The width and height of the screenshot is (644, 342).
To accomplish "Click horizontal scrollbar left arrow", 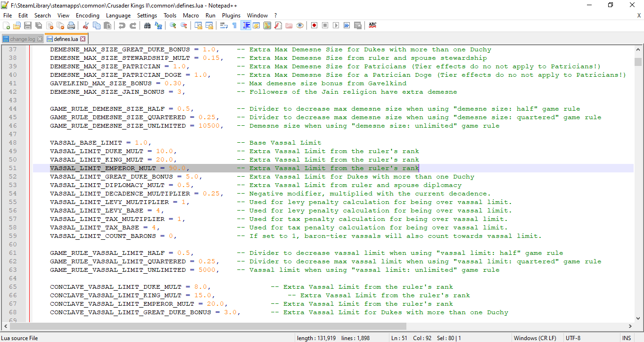I will click(6, 326).
